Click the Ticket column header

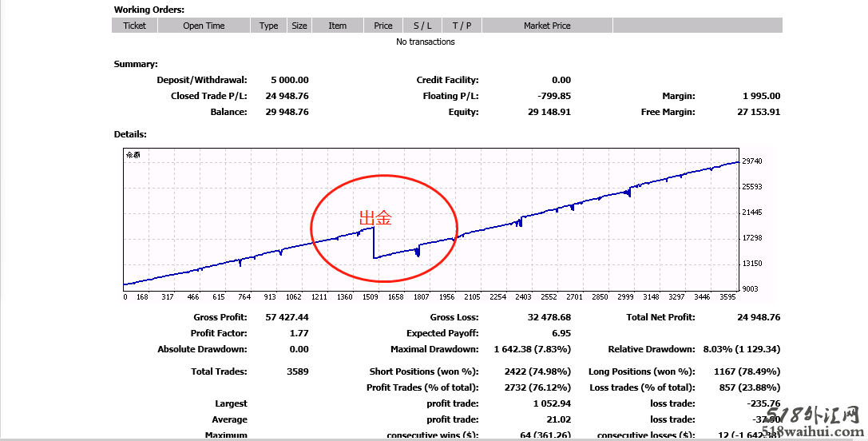click(135, 26)
